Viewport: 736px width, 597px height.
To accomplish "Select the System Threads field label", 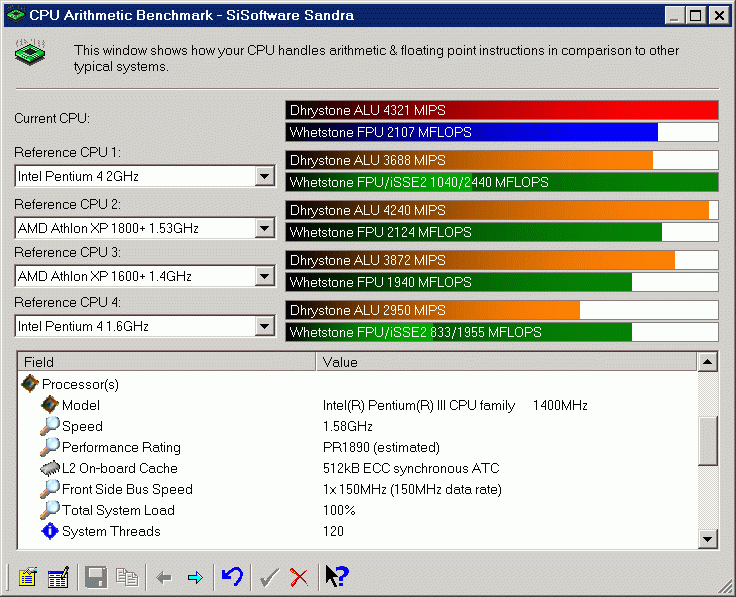I will point(111,531).
